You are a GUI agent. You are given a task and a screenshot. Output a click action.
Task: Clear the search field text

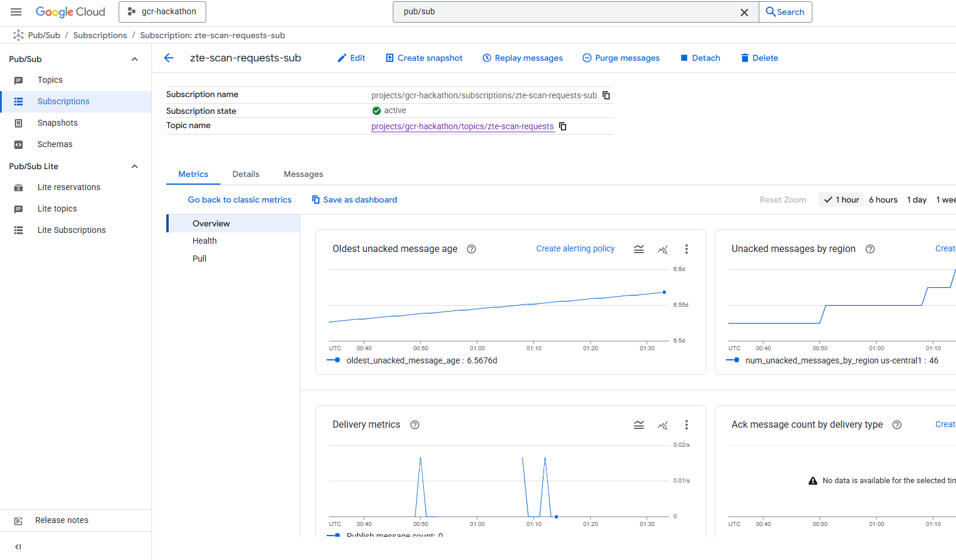(744, 12)
